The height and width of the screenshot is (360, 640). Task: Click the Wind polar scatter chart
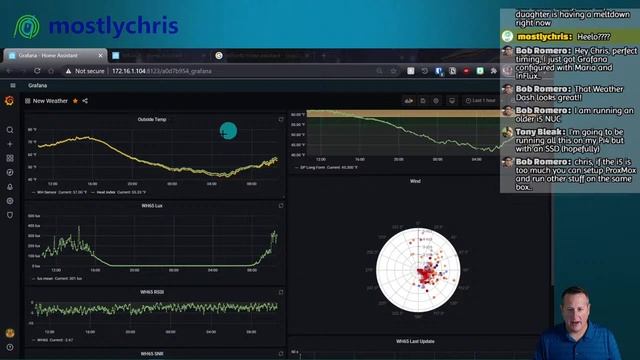click(418, 270)
